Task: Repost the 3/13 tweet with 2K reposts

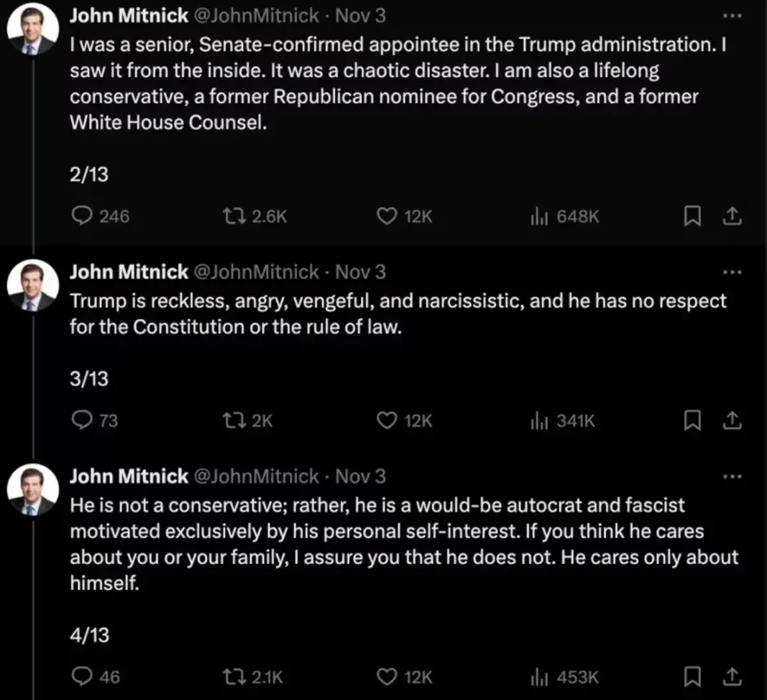Action: pyautogui.click(x=234, y=420)
